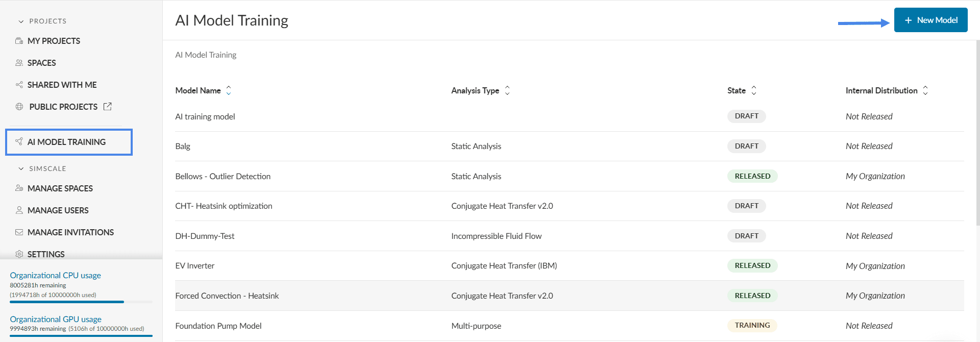Sort models by State column
This screenshot has width=980, height=342.
pyautogui.click(x=754, y=90)
